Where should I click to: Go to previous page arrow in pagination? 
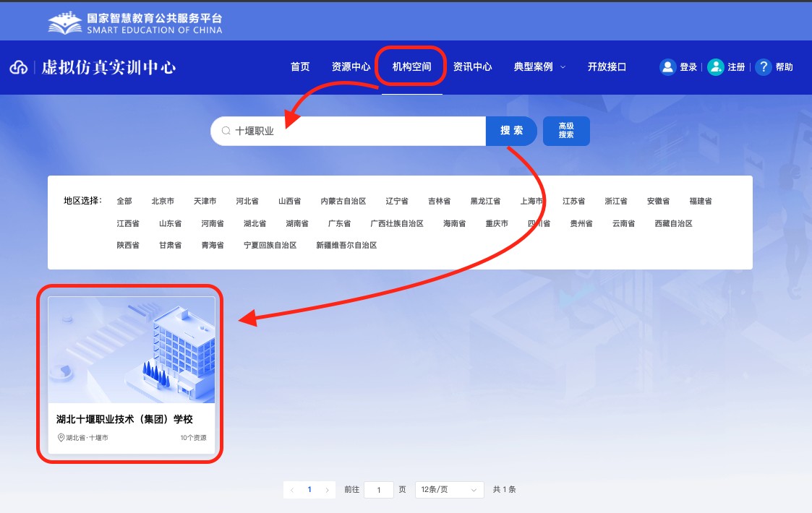point(292,490)
